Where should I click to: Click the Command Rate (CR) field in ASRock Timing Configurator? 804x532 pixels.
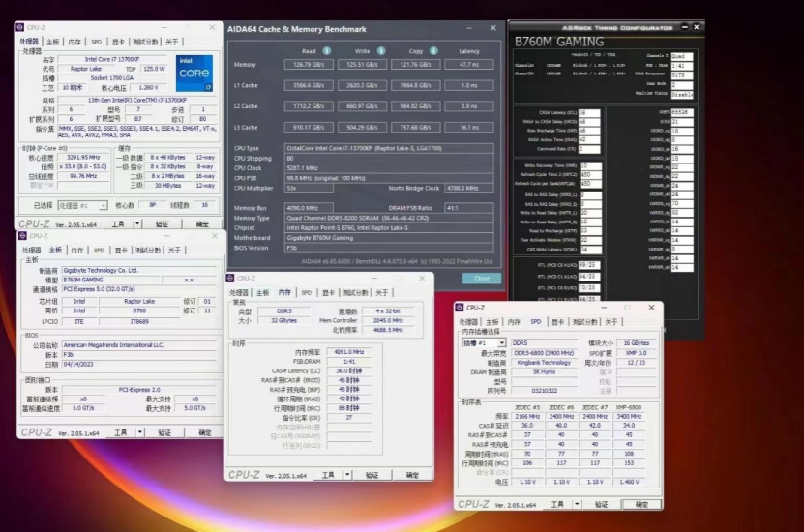click(589, 149)
